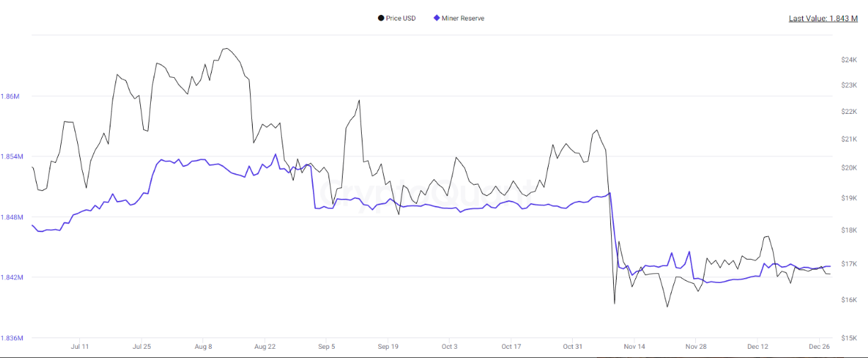Pick the Oct 3 date label
Image resolution: width=868 pixels, height=358 pixels.
(x=449, y=347)
